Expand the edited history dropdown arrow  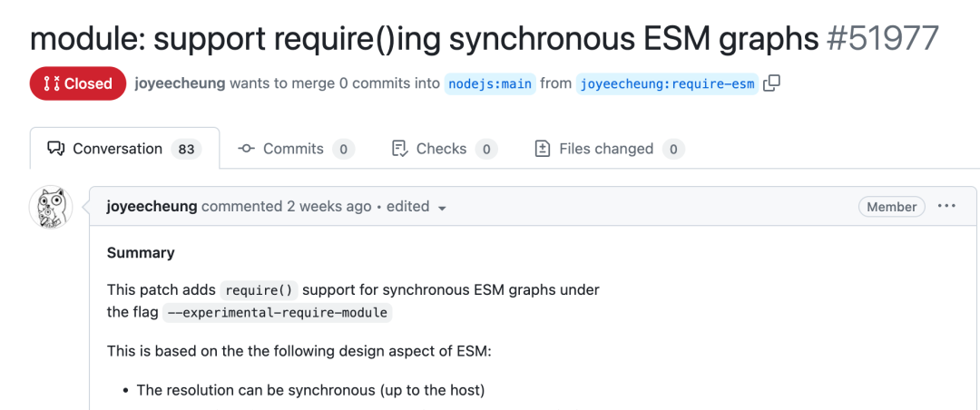(442, 208)
